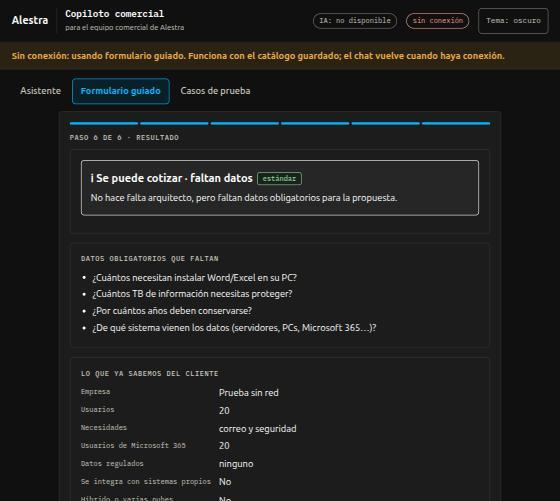560x501 pixels.
Task: Click first progress step segment
Action: [x=104, y=124]
